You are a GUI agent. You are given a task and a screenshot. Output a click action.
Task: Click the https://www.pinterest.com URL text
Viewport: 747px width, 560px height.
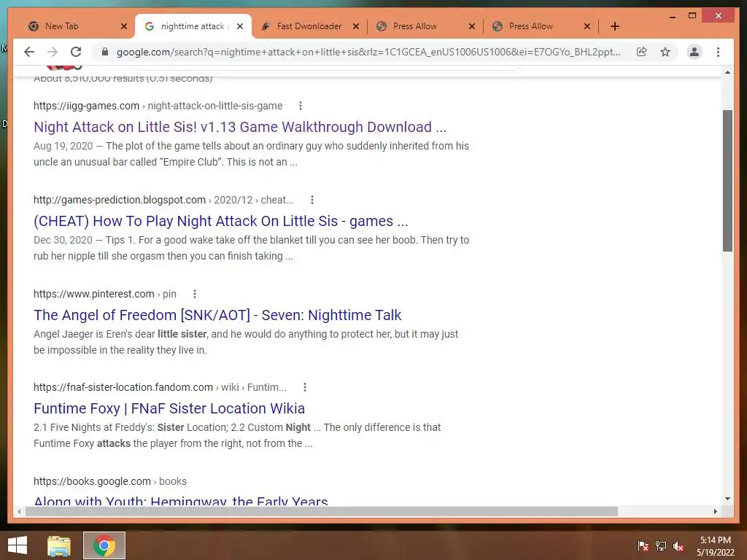(94, 294)
